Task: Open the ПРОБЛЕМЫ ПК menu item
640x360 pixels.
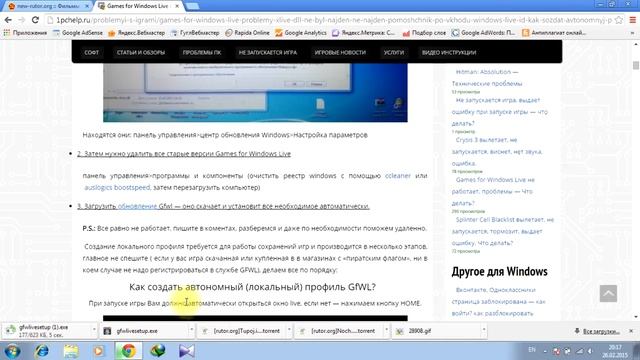Action: [202, 52]
